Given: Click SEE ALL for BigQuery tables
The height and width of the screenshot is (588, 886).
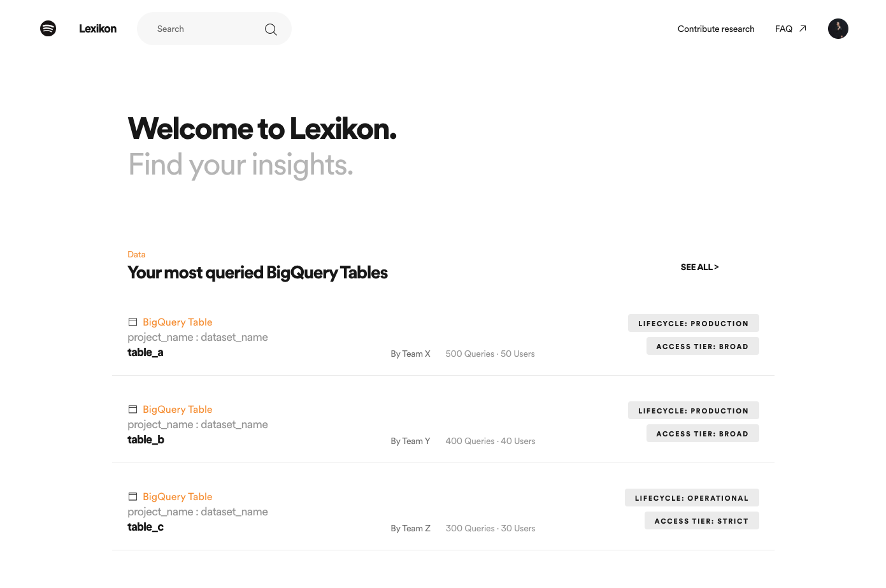Looking at the screenshot, I should (x=699, y=267).
